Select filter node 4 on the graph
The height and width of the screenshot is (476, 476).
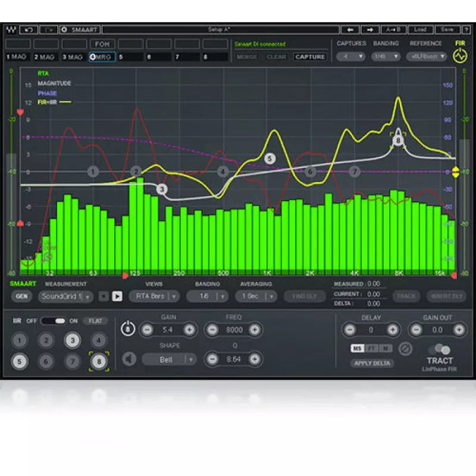coord(223,172)
